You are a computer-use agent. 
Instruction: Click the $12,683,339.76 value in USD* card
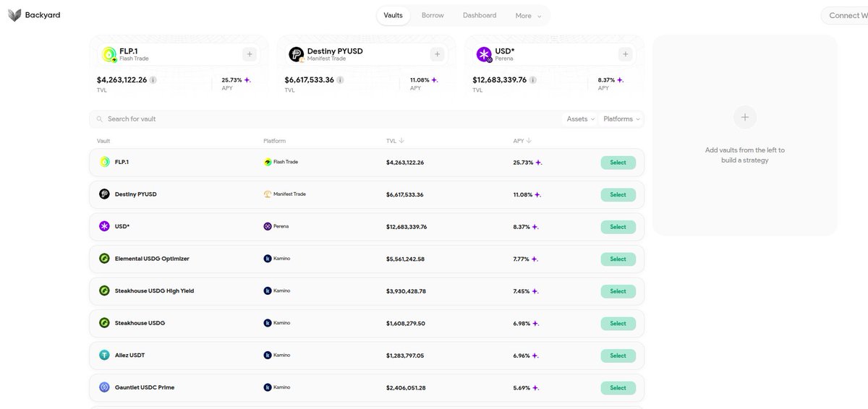pyautogui.click(x=500, y=79)
